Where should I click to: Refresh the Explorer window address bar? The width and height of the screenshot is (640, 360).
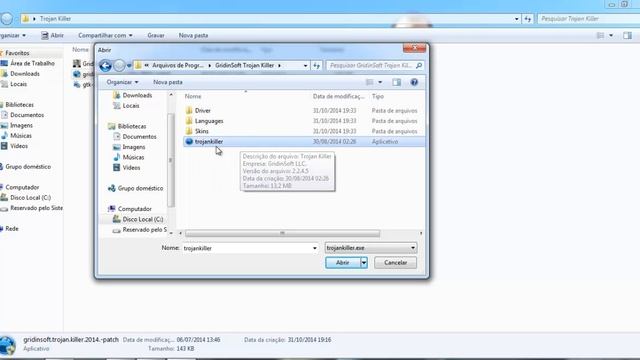click(x=528, y=19)
